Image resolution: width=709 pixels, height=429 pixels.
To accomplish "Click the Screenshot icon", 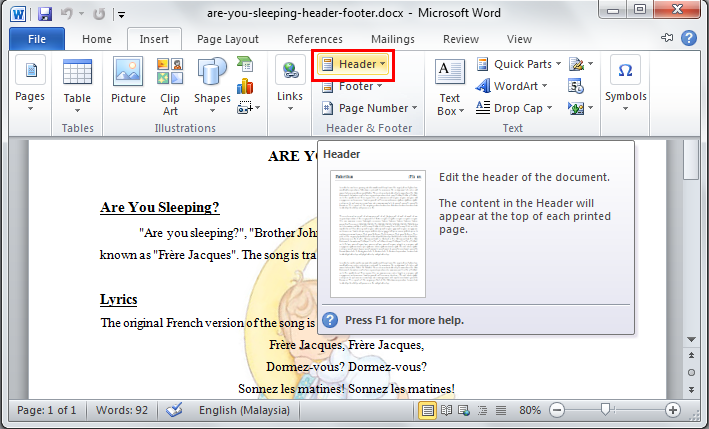I will coord(245,108).
